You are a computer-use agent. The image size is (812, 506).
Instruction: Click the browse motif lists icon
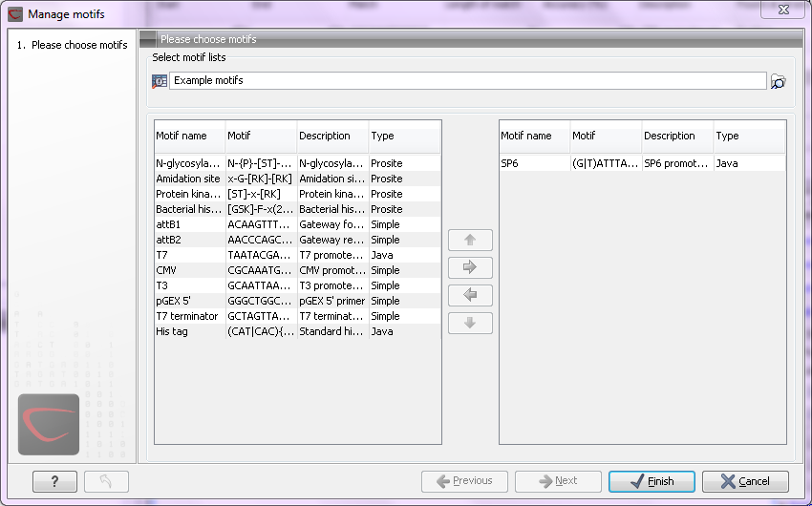778,82
